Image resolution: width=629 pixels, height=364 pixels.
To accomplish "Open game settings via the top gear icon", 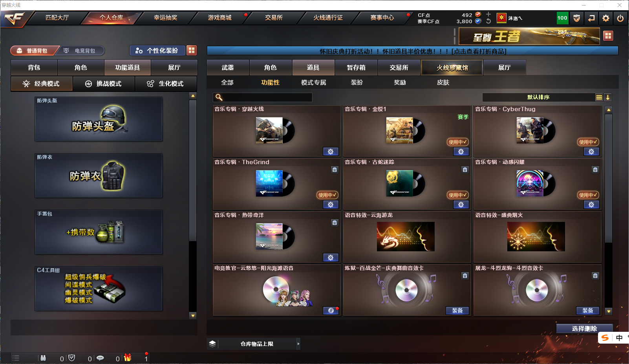I will (x=606, y=18).
